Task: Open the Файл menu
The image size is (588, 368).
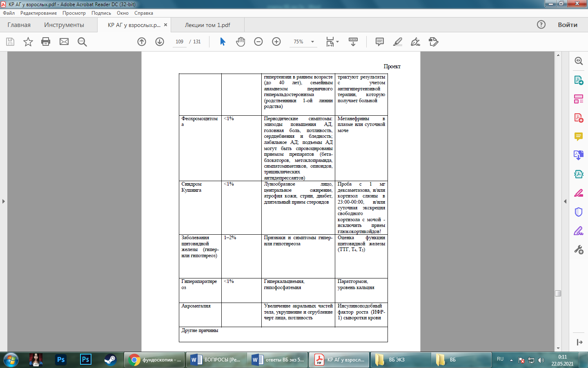Action: [9, 13]
